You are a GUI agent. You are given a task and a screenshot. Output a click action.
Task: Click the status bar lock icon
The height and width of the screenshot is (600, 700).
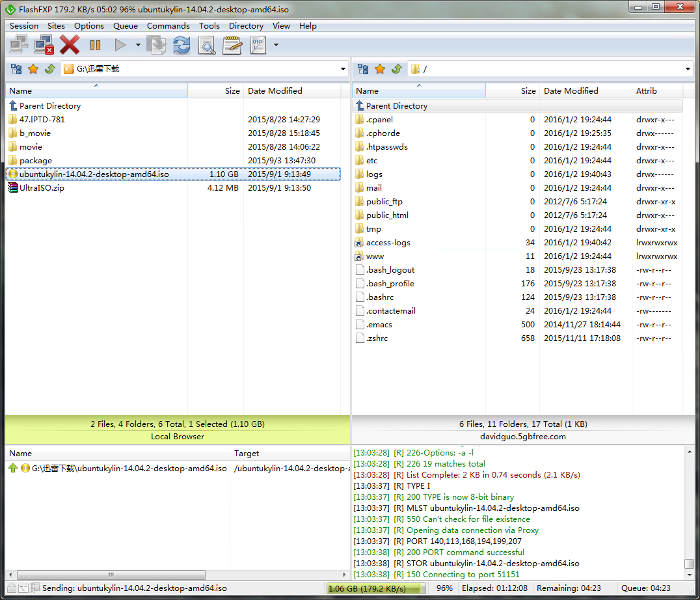coord(12,588)
